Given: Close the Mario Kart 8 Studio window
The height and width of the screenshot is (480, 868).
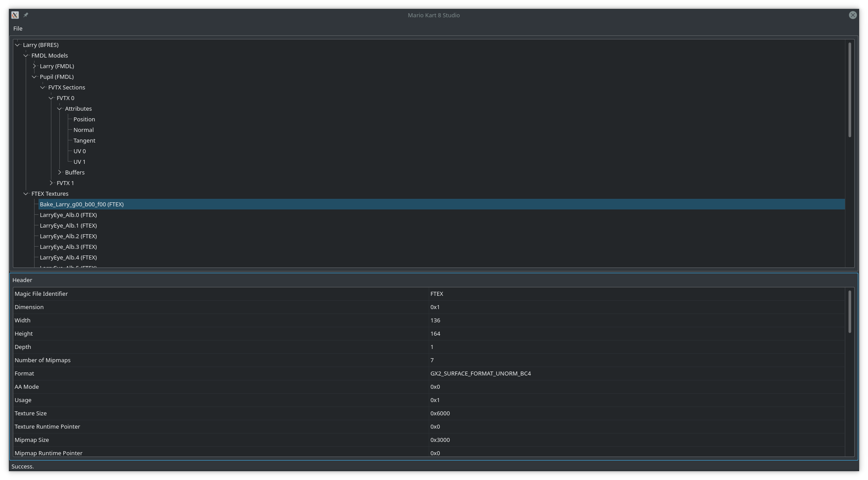Looking at the screenshot, I should coord(852,15).
